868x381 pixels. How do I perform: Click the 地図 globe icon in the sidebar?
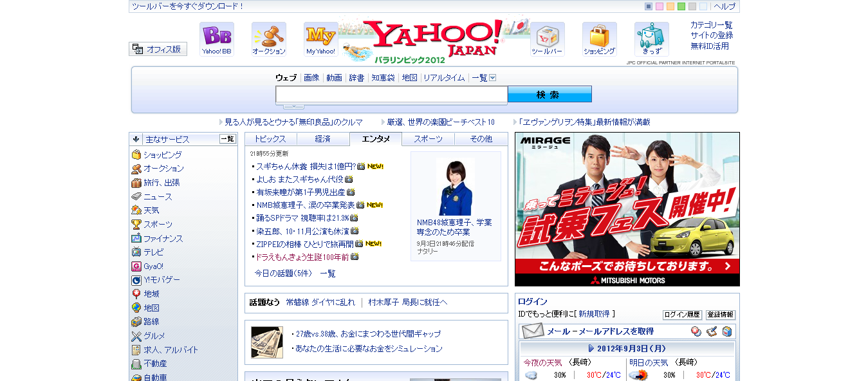(136, 308)
